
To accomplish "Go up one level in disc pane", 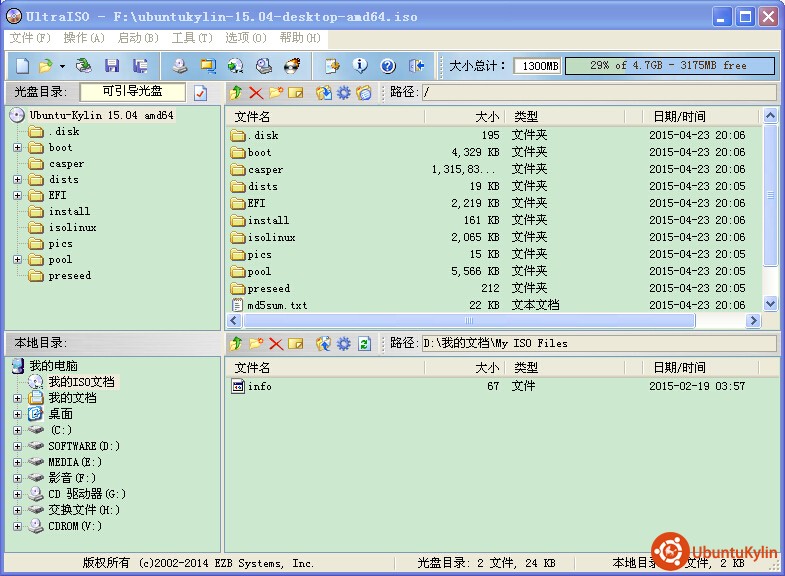I will click(236, 93).
